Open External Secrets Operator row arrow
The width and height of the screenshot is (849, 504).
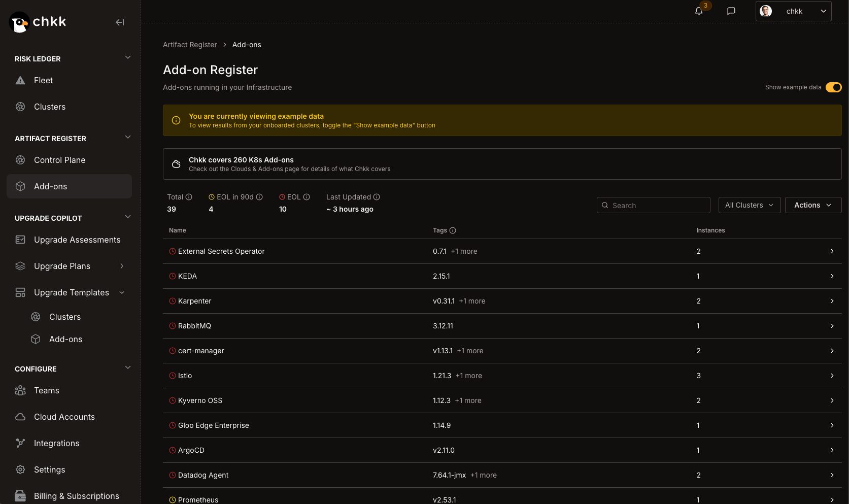832,251
